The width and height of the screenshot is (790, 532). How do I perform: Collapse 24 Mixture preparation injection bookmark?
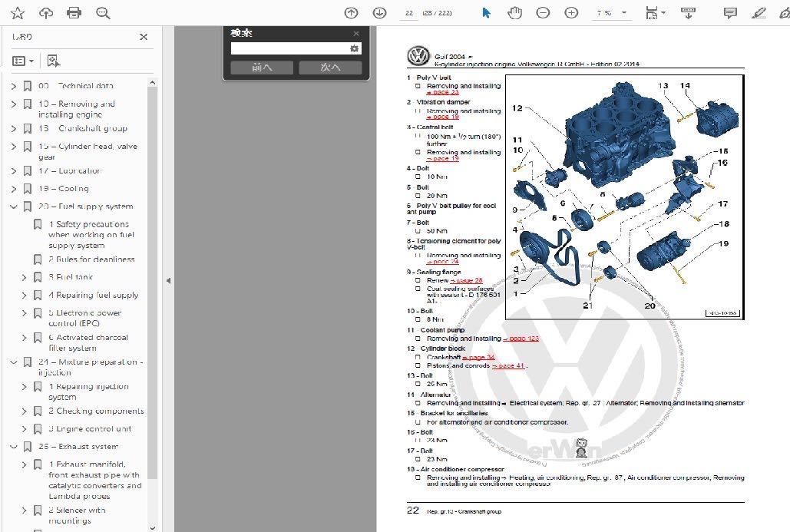14,362
